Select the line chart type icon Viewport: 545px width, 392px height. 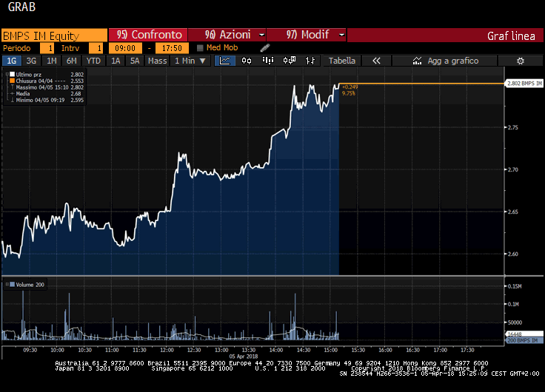[225, 61]
